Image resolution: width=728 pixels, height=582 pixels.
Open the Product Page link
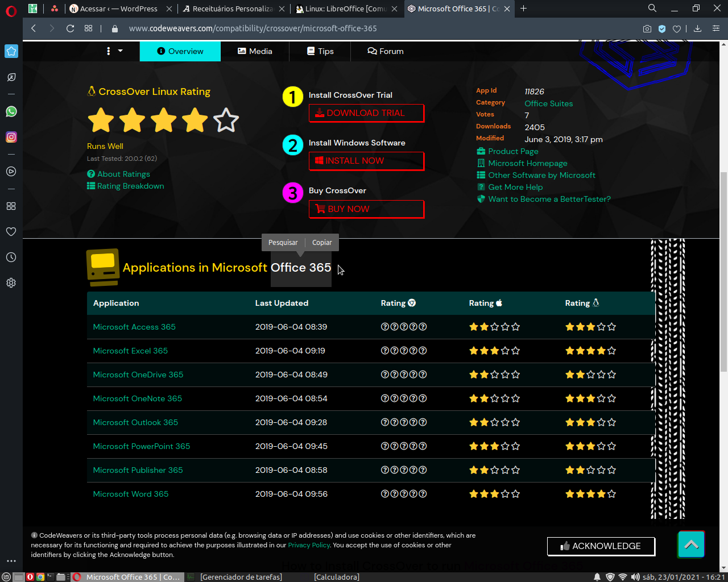coord(507,151)
